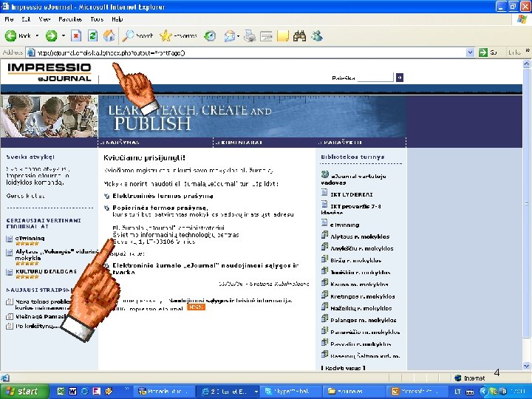Screen dimensions: 532x399
Task: Open Kretingos r. mokyklos folder link
Action: pyautogui.click(x=363, y=296)
